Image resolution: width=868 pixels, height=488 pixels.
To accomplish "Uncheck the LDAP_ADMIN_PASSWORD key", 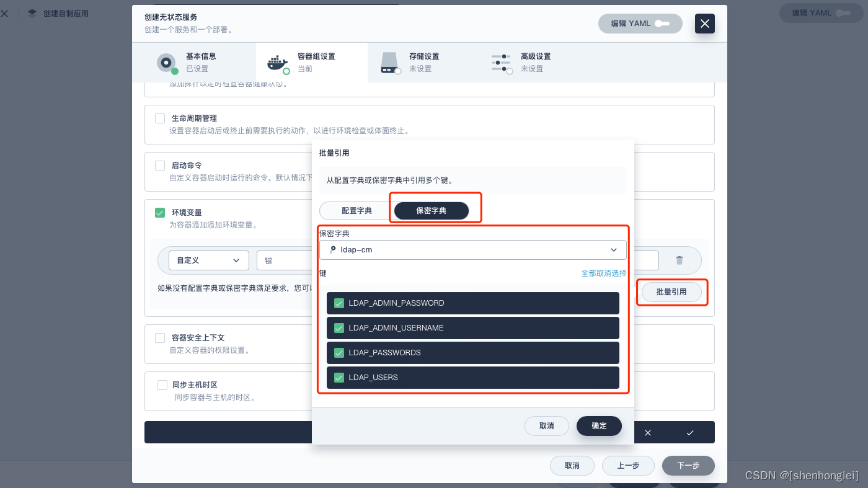I will (x=339, y=303).
